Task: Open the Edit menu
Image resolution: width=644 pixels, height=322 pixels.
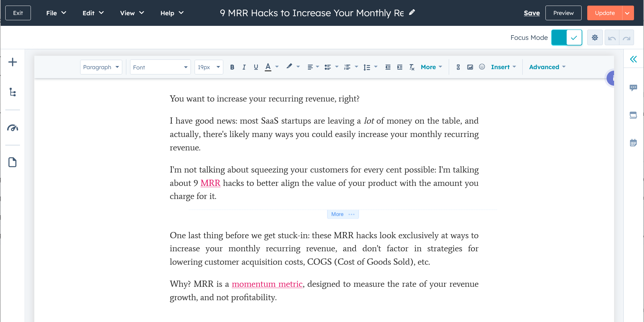Action: [93, 13]
